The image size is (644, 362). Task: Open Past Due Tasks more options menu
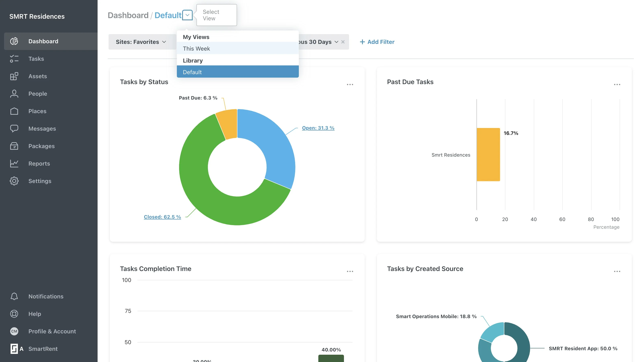[617, 85]
